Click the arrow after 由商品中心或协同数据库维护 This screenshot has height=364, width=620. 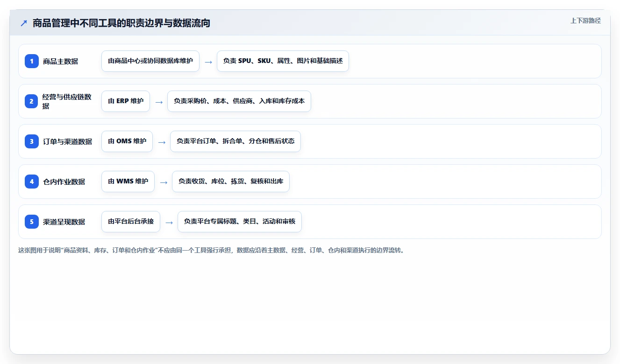point(208,62)
